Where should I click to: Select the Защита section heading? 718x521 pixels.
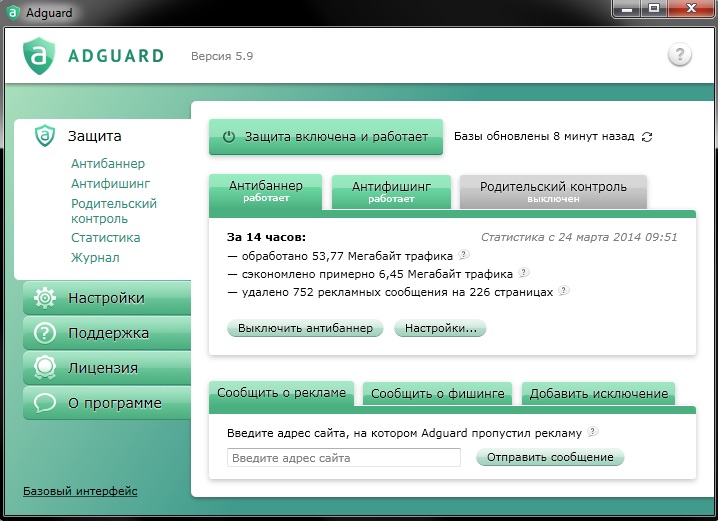pyautogui.click(x=95, y=136)
